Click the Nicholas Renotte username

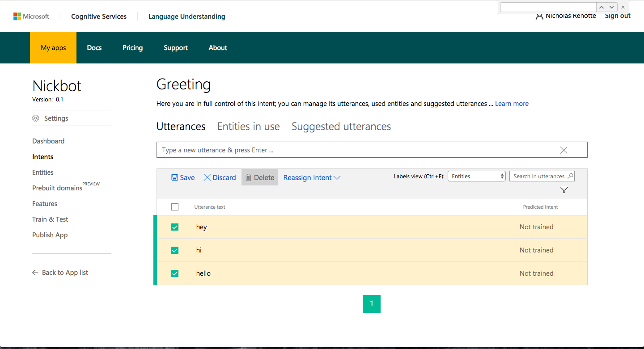click(571, 16)
